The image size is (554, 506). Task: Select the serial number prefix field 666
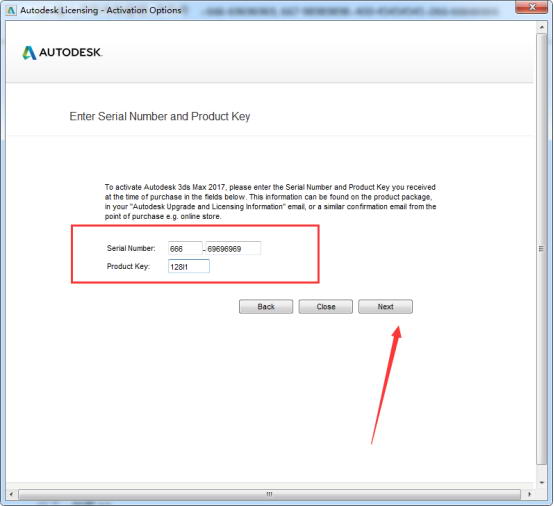(185, 248)
